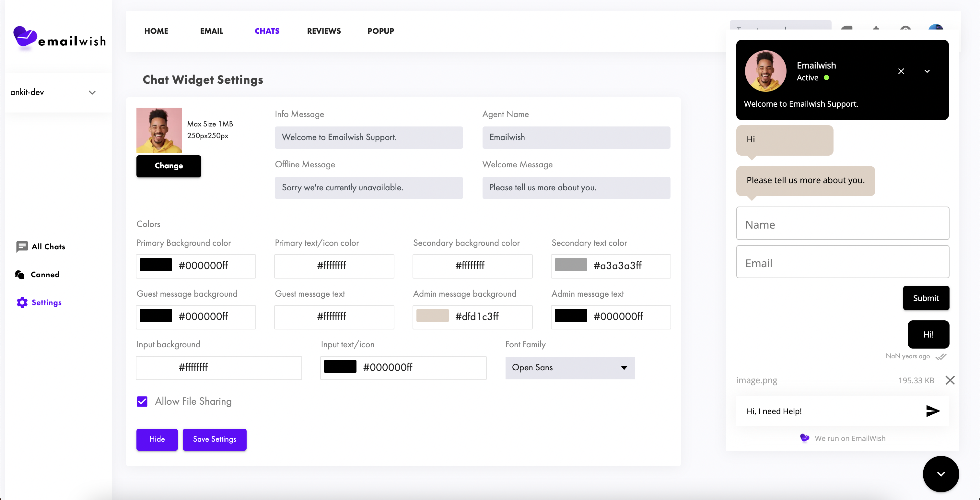The image size is (980, 500).
Task: Click the Secondary background color field
Action: pyautogui.click(x=472, y=266)
